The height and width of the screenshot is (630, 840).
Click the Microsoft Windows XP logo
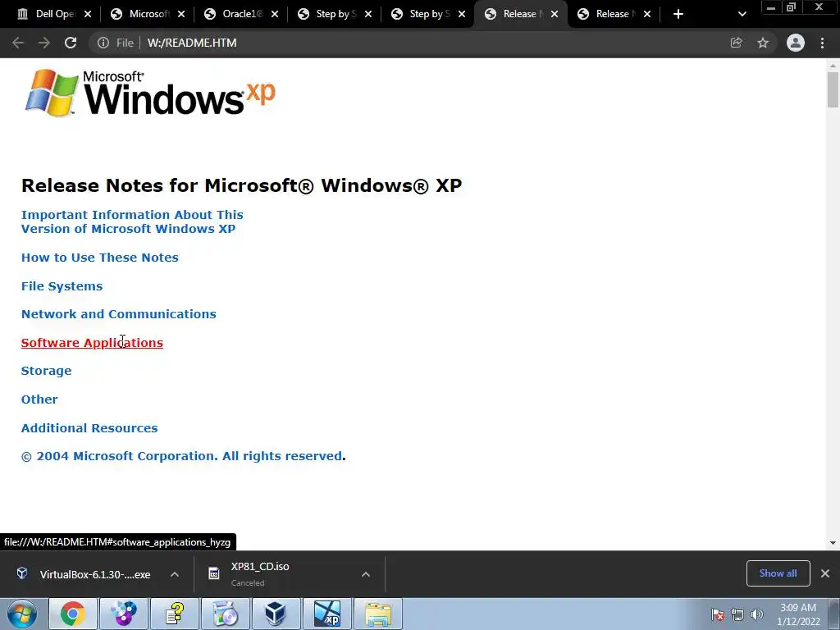[x=150, y=94]
